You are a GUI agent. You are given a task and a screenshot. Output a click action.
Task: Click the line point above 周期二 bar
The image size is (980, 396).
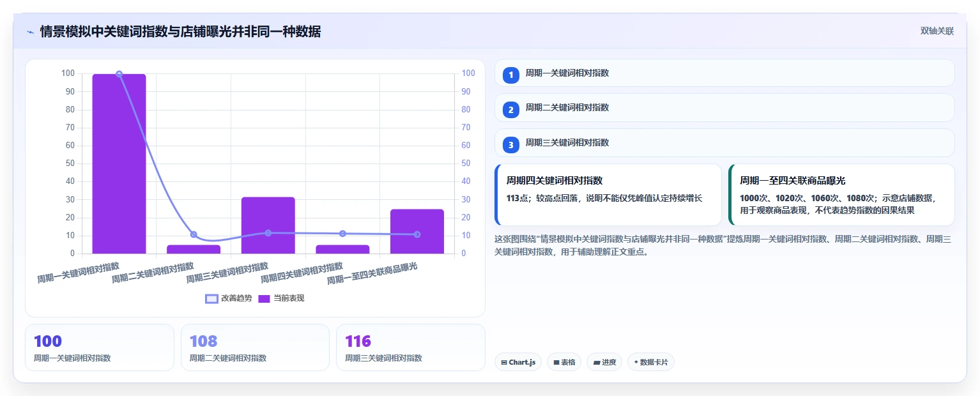[194, 234]
